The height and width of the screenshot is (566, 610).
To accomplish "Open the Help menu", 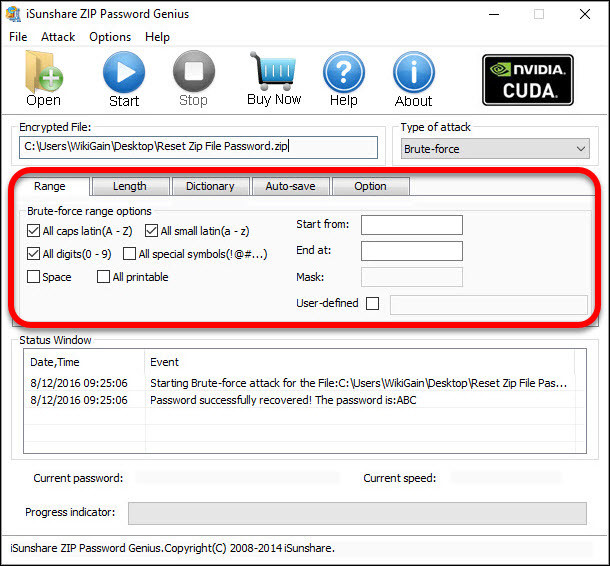I will (157, 37).
